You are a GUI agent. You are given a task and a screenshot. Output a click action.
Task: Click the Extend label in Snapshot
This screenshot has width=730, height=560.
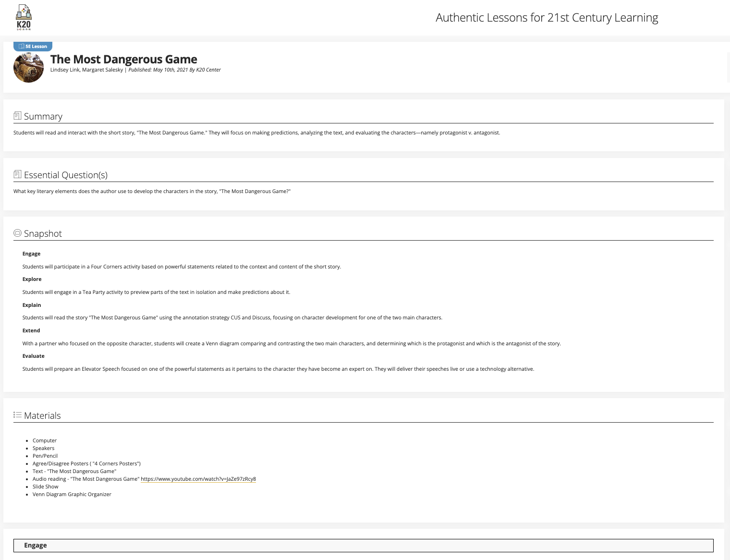pyautogui.click(x=31, y=330)
